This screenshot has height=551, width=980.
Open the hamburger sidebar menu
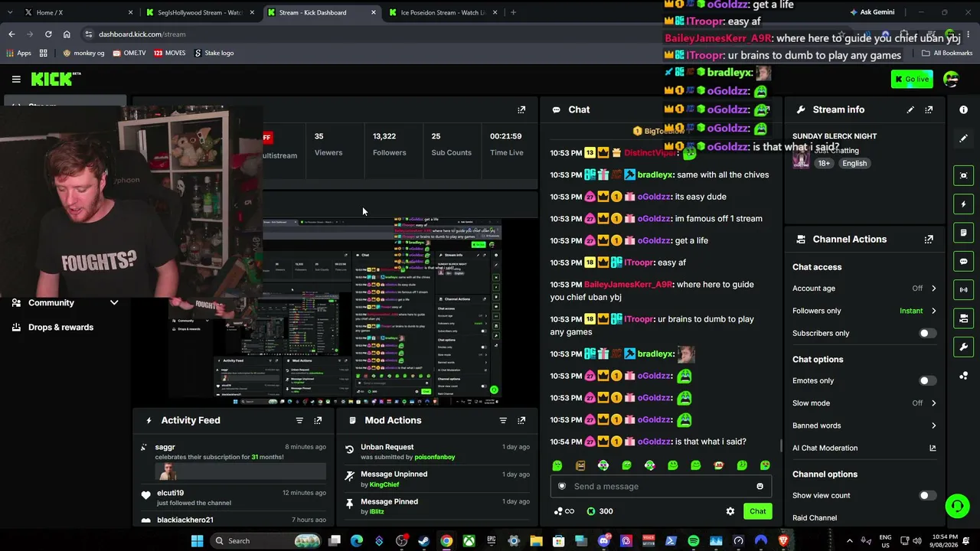click(x=16, y=79)
